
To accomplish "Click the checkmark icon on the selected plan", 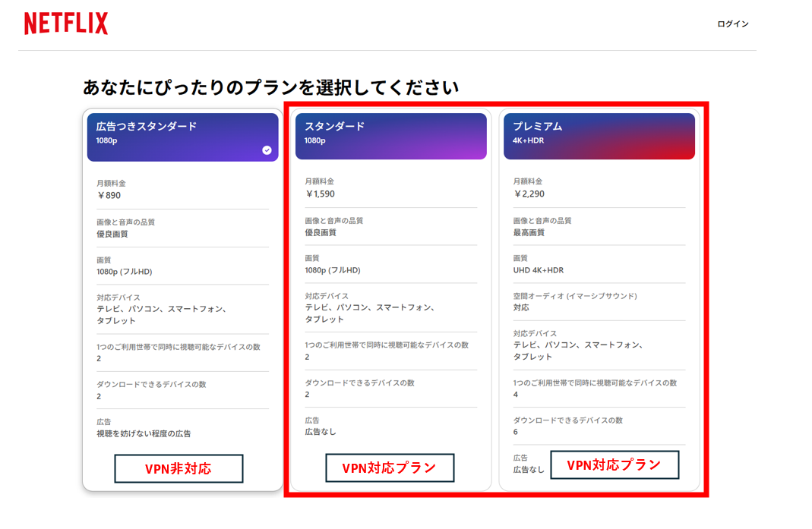I will tap(267, 150).
